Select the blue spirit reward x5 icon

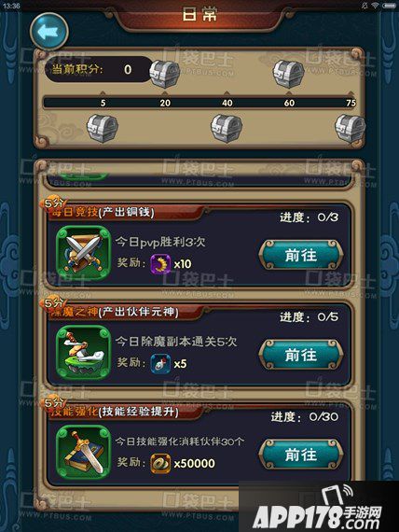pos(160,364)
